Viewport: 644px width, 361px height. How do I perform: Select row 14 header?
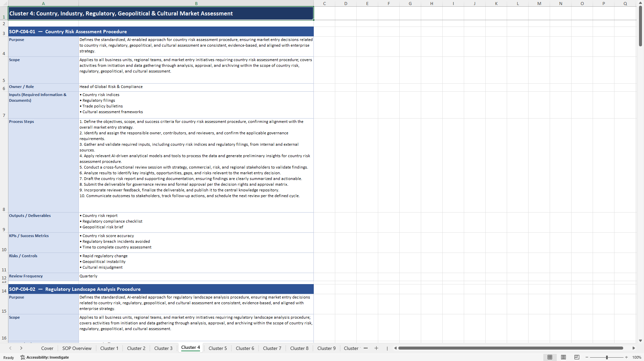[4, 289]
